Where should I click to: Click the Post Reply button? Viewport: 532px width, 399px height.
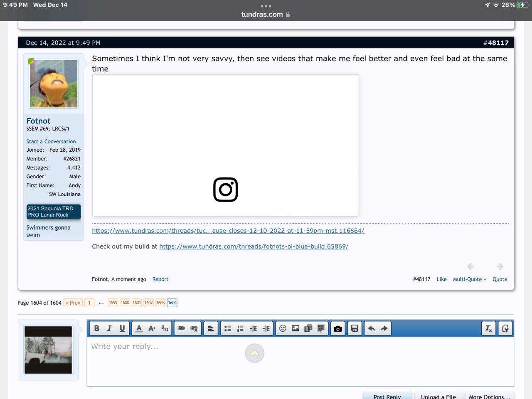tap(387, 396)
